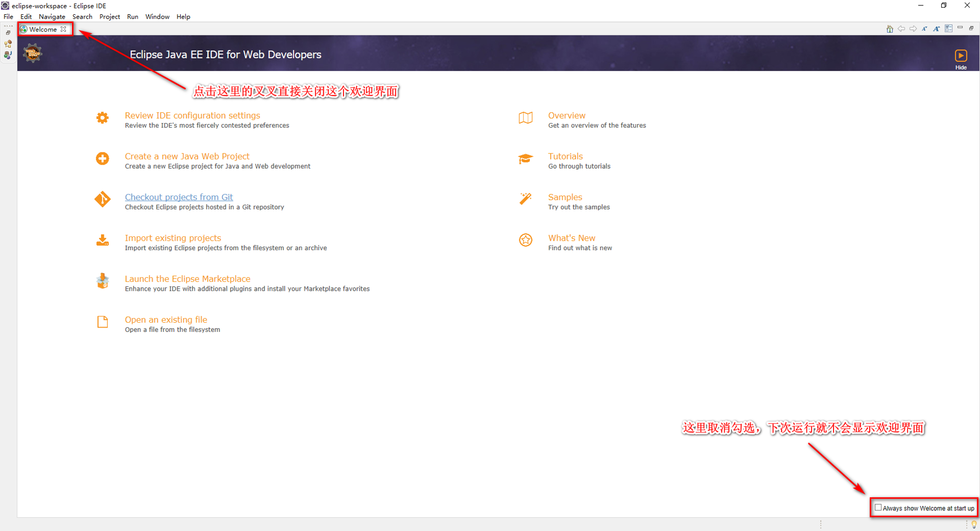Open the Edit menu
The image size is (980, 531).
point(26,17)
